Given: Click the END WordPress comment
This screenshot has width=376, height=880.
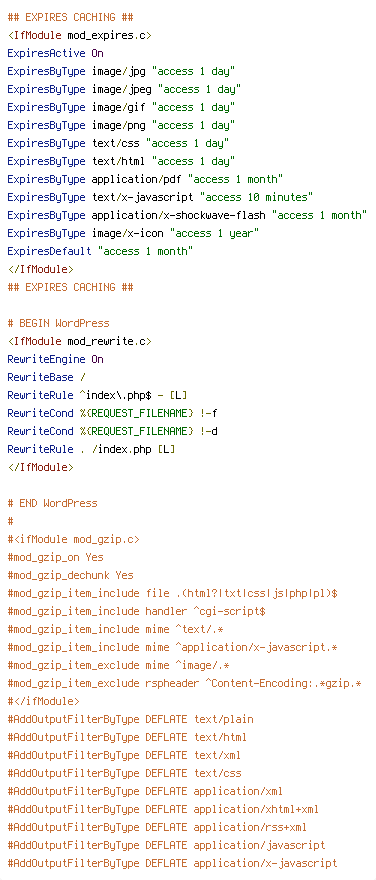Looking at the screenshot, I should click(52, 503).
